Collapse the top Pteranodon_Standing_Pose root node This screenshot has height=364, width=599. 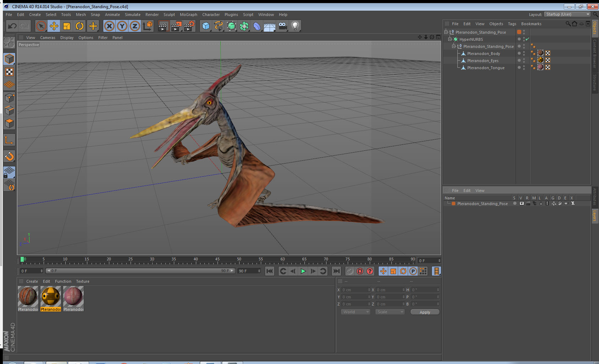point(446,32)
